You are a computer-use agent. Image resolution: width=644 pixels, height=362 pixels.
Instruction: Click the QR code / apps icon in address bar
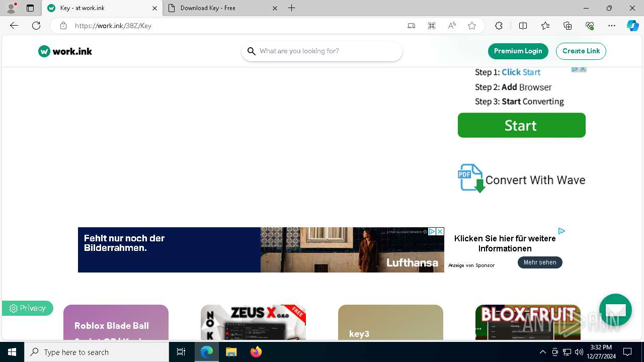point(432,26)
